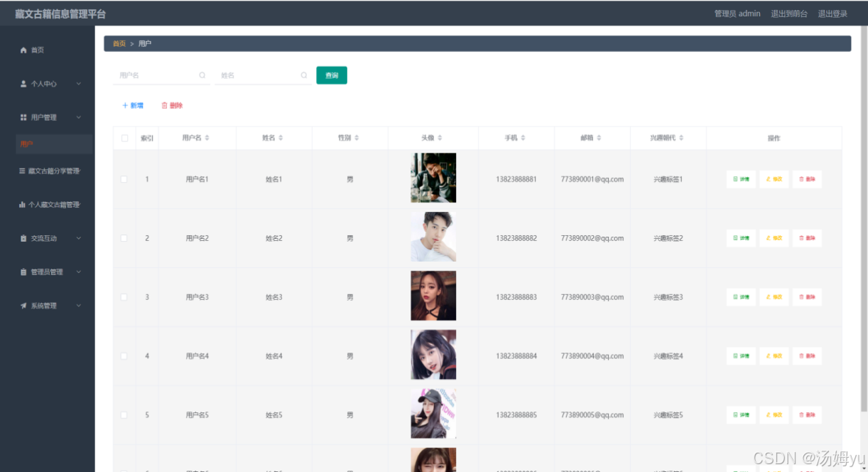Screen dimensions: 868x472
Task: Click 修改 for 用户名3 row
Action: coord(774,297)
